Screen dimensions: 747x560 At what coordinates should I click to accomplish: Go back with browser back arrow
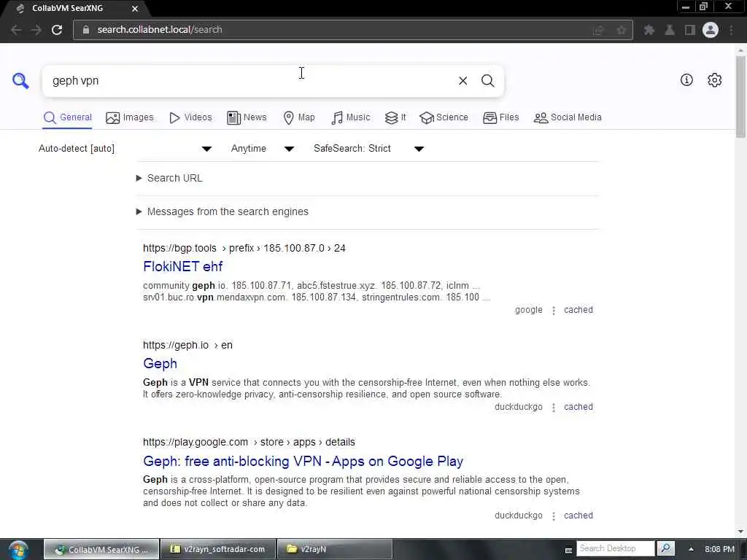16,29
